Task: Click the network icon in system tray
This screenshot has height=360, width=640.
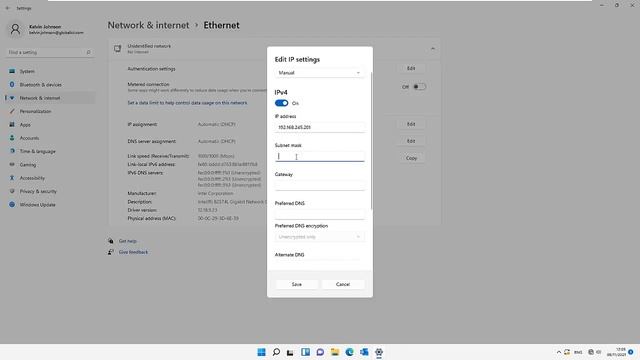Action: click(x=591, y=352)
